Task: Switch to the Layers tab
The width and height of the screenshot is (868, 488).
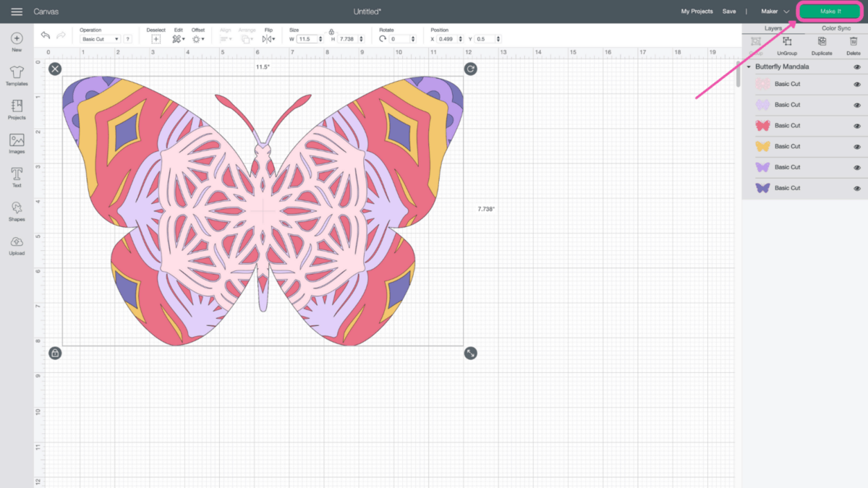Action: (773, 28)
